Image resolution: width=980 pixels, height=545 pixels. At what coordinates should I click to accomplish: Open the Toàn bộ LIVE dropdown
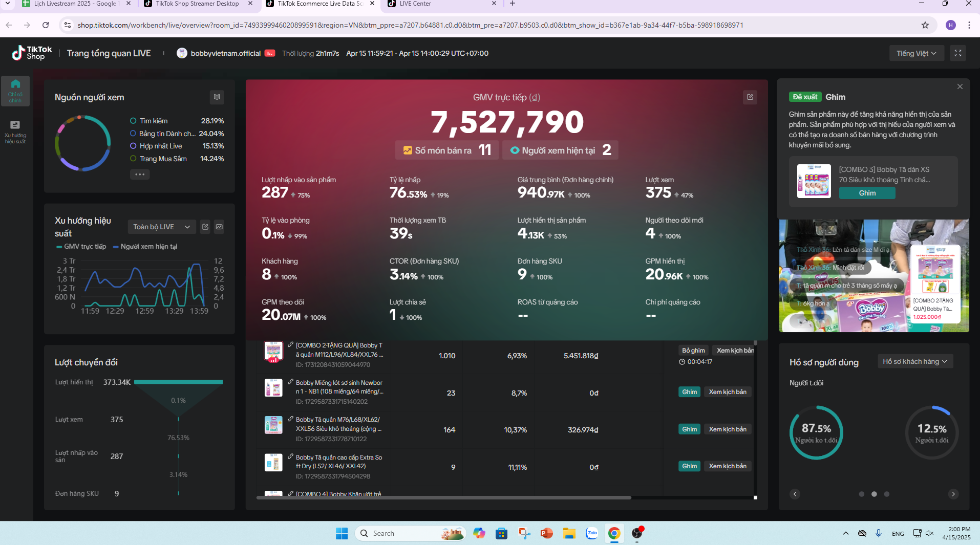click(x=162, y=227)
